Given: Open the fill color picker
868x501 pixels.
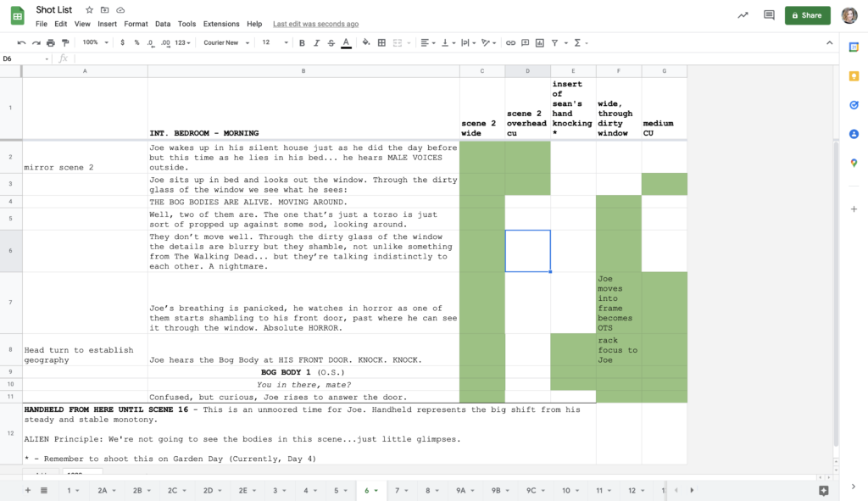Looking at the screenshot, I should click(366, 42).
